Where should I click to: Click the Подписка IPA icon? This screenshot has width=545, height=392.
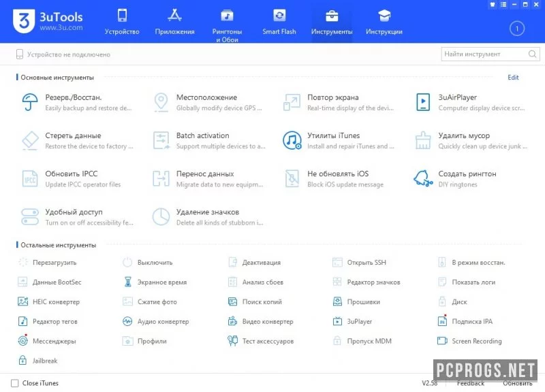[442, 321]
